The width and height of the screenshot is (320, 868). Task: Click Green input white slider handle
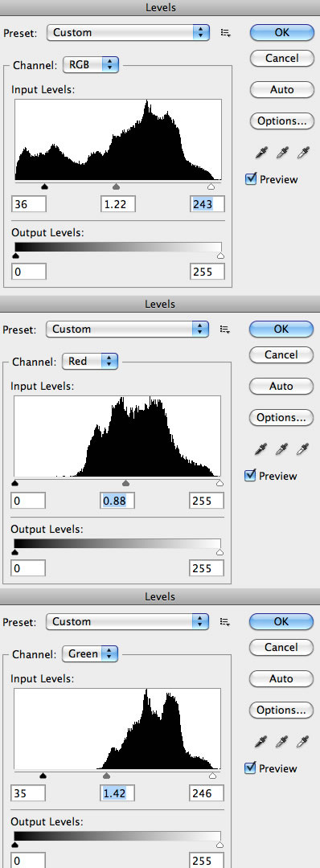point(212,776)
